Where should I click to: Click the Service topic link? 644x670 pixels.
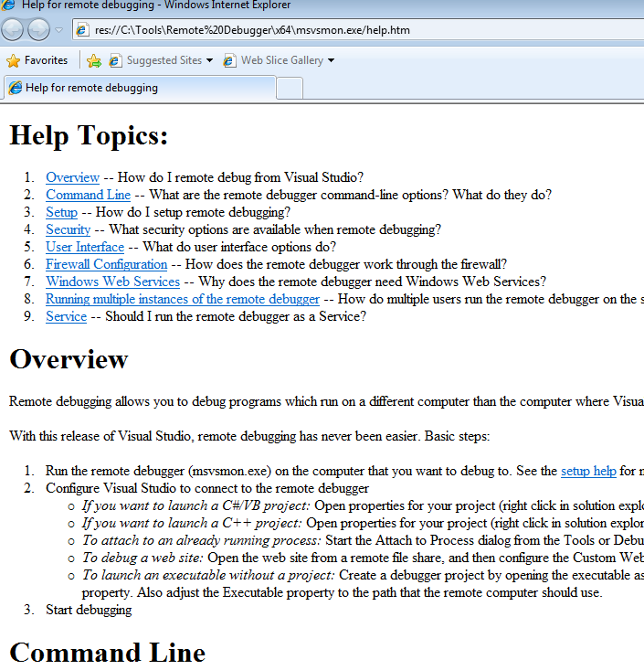[66, 316]
